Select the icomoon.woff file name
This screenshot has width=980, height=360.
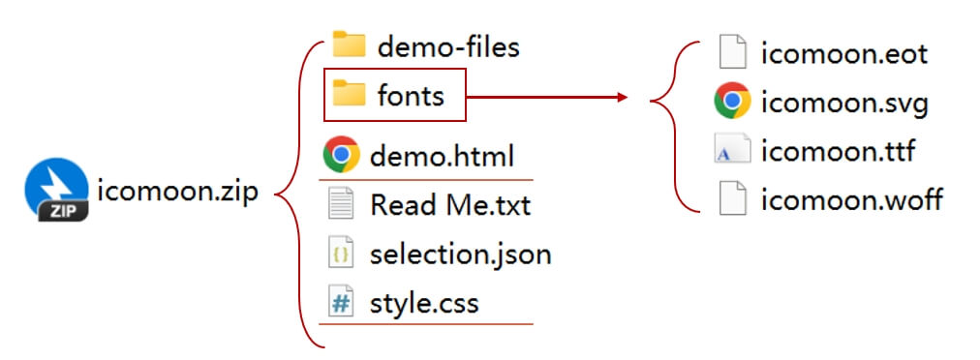(x=852, y=200)
